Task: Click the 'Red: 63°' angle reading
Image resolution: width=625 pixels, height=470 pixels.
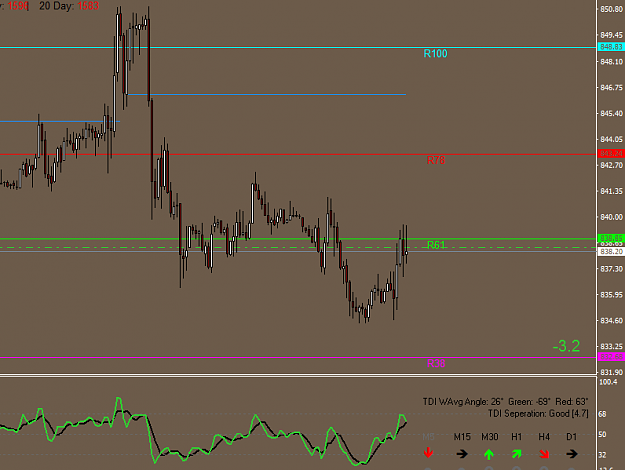Action: click(572, 402)
